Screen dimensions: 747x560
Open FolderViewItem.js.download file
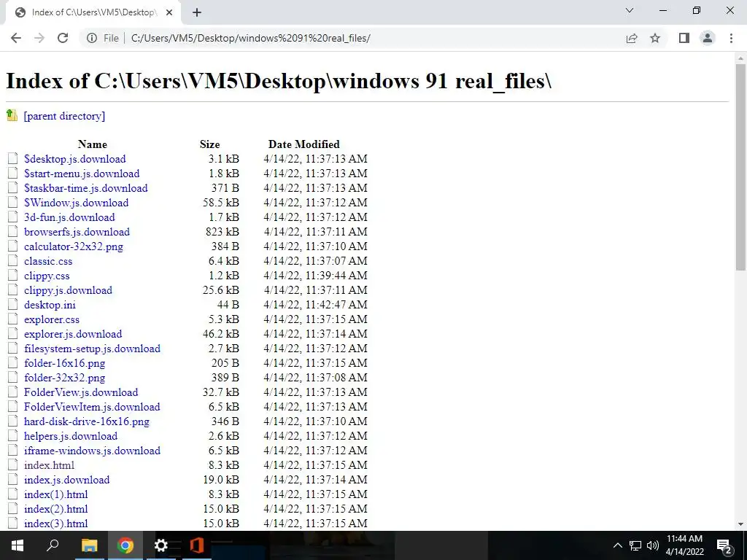92,407
